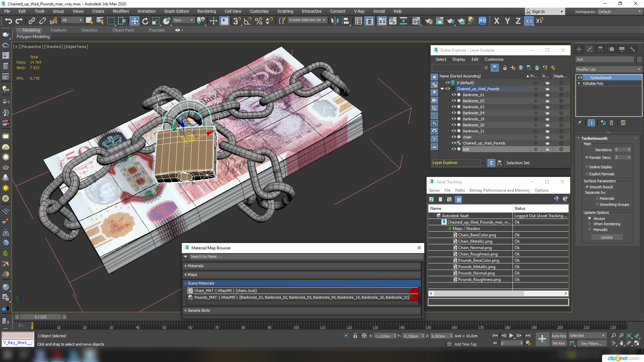Viewport: 644px width, 362px height.
Task: Click the Mirror tool icon
Action: coord(334,21)
